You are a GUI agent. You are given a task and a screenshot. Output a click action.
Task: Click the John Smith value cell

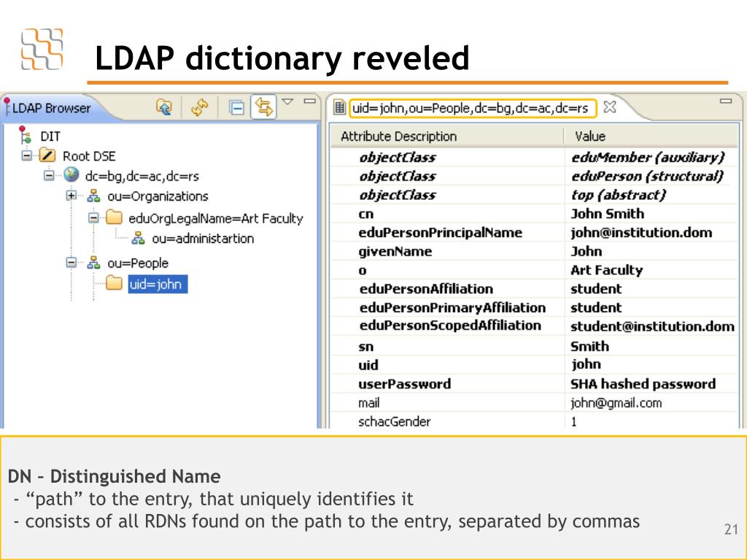pos(608,214)
